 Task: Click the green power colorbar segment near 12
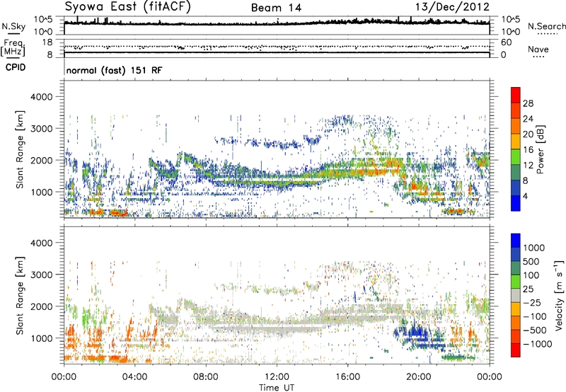516,157
